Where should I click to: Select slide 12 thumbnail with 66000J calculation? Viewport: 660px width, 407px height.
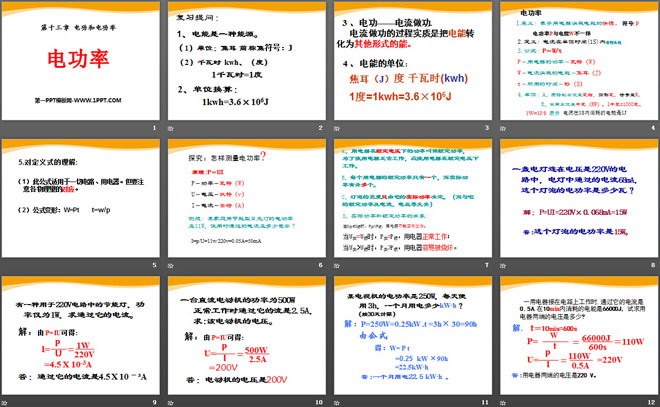click(x=579, y=335)
